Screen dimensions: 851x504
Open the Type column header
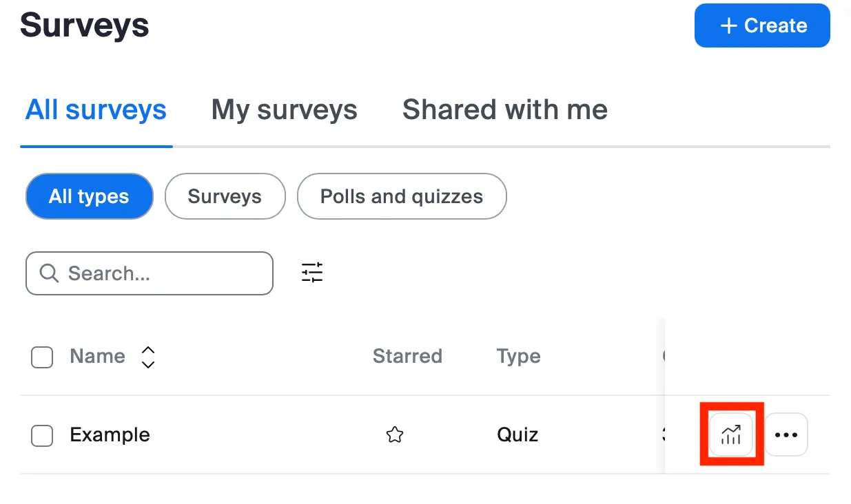pos(518,357)
